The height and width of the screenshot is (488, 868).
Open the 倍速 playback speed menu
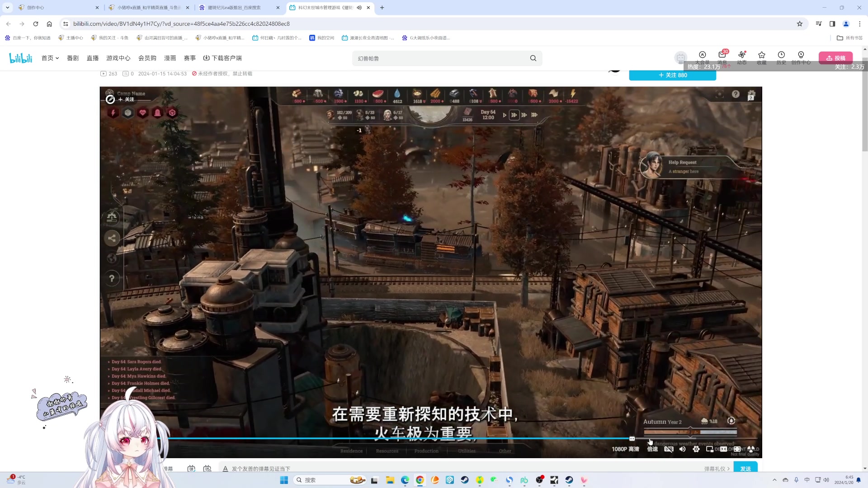[x=652, y=449]
